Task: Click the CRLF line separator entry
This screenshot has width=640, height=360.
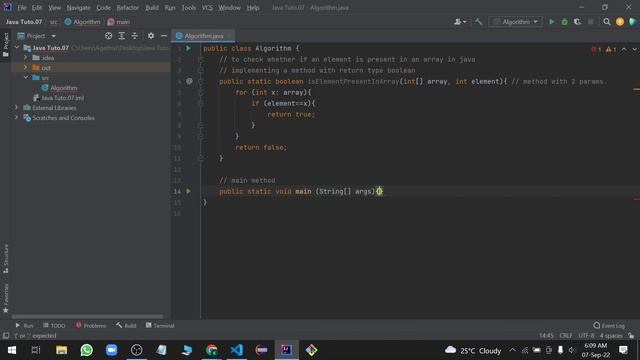Action: pos(565,336)
